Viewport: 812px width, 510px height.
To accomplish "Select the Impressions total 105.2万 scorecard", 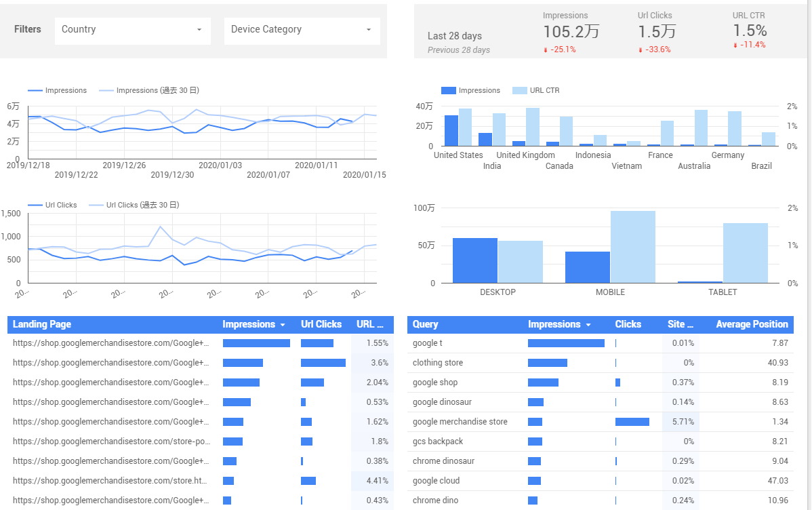I will pyautogui.click(x=571, y=32).
